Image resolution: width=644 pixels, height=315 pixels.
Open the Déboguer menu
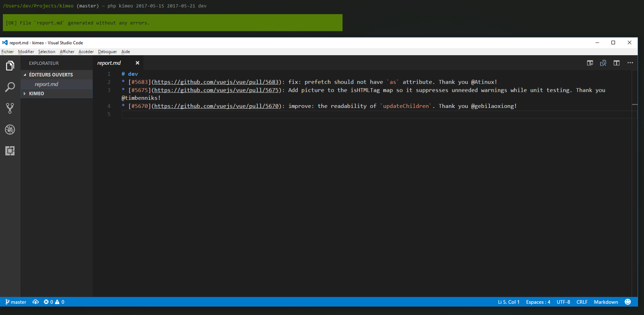point(107,52)
